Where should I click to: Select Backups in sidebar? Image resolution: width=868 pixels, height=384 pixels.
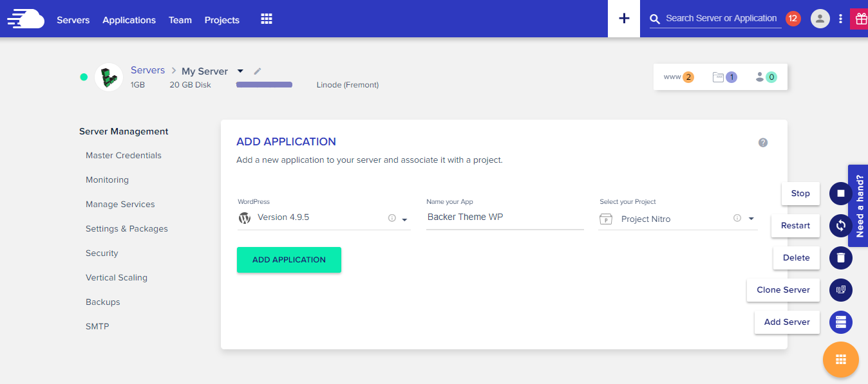(103, 302)
